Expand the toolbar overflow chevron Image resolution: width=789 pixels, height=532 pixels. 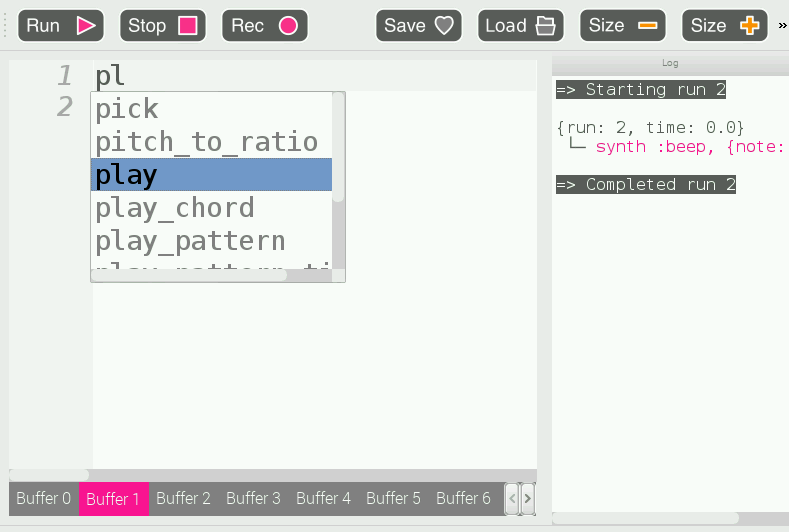pyautogui.click(x=782, y=26)
